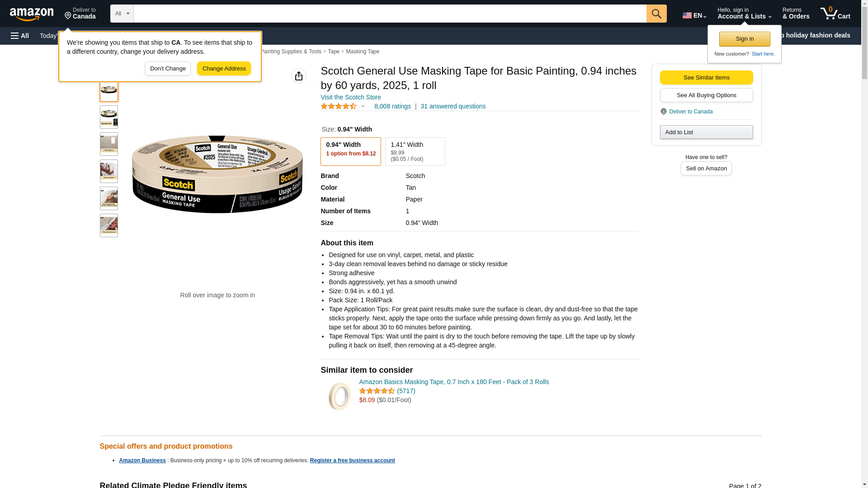Screen dimensions: 868x488
Task: Open the All hamburger menu
Action: click(x=20, y=36)
